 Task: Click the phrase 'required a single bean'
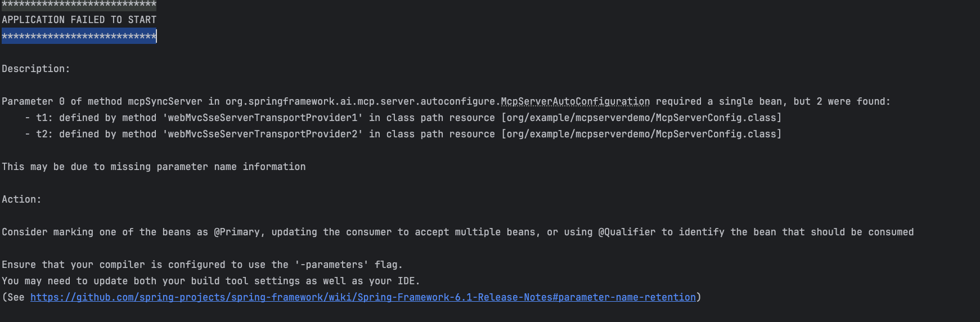pos(719,101)
